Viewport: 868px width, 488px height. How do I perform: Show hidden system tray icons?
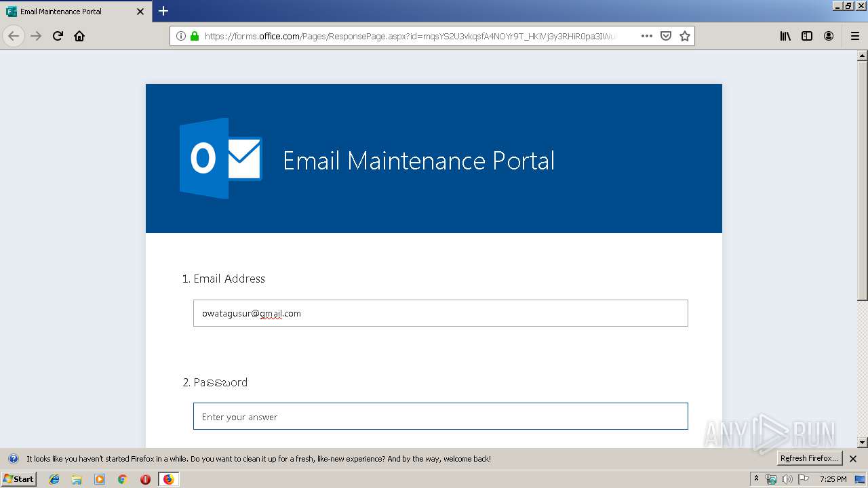[757, 479]
